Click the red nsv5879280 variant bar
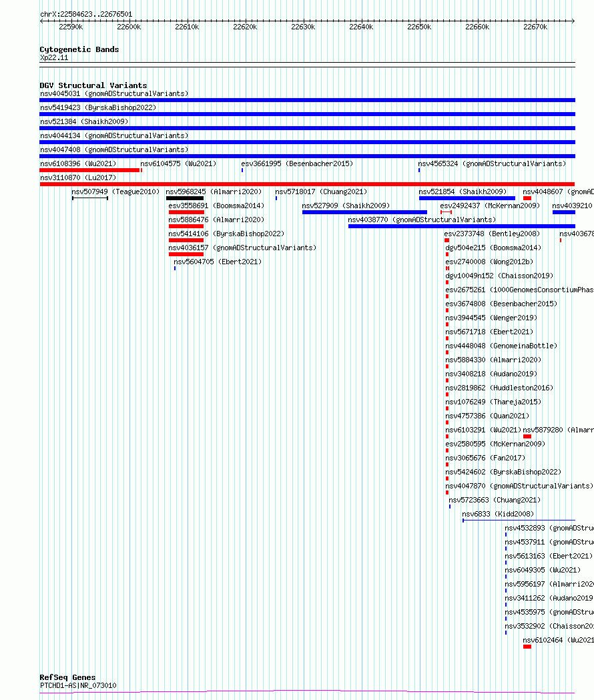Image resolution: width=594 pixels, height=700 pixels. pyautogui.click(x=527, y=436)
